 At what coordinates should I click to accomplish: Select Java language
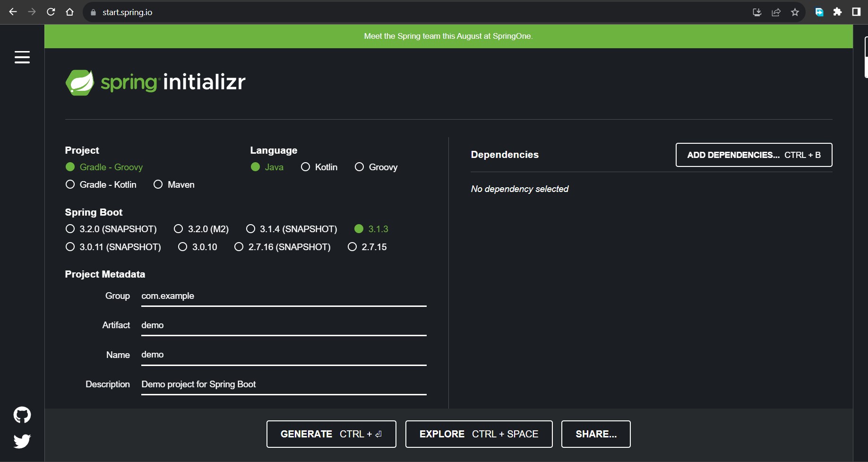267,167
